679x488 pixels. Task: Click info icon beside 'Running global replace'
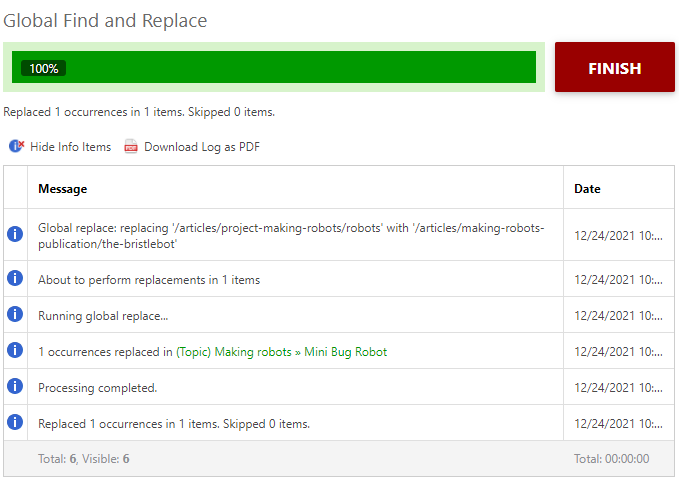point(15,314)
